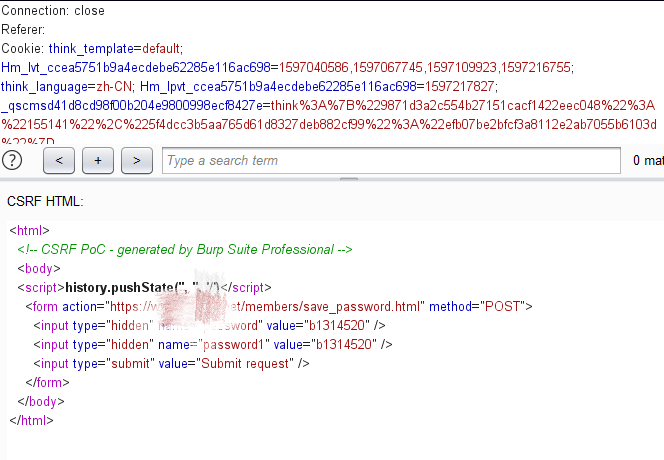The width and height of the screenshot is (664, 460).
Task: Click the opening '<html>' tag line
Action: click(30, 230)
